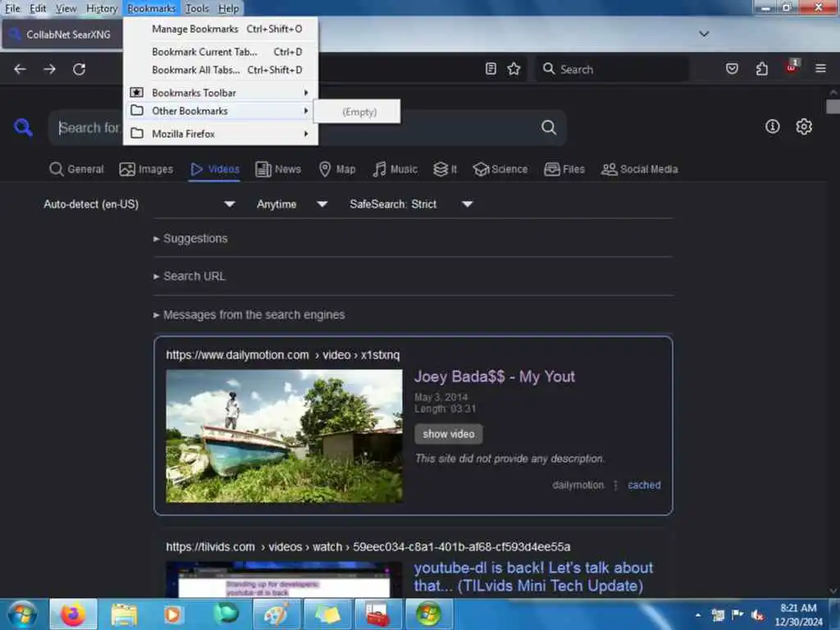Image resolution: width=840 pixels, height=630 pixels.
Task: Switch to the Music search category
Action: click(x=395, y=169)
